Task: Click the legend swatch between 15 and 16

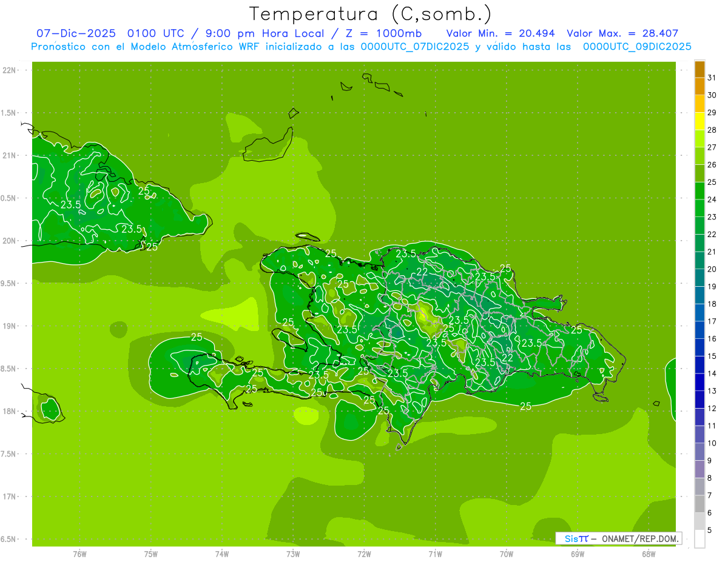Action: (699, 347)
